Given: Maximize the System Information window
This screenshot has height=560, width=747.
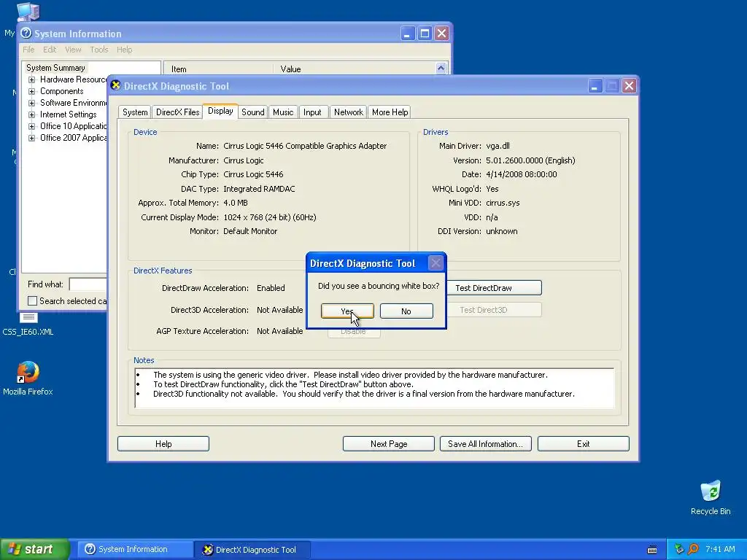Looking at the screenshot, I should 425,34.
